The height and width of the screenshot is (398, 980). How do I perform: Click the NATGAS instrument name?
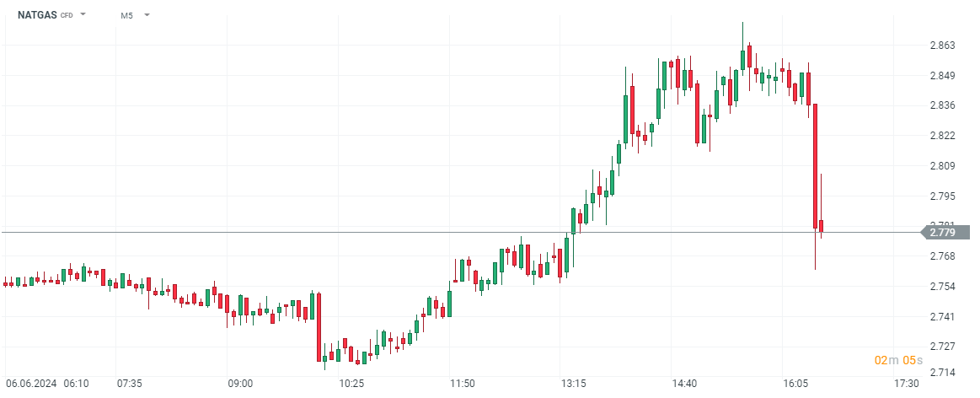click(x=37, y=15)
